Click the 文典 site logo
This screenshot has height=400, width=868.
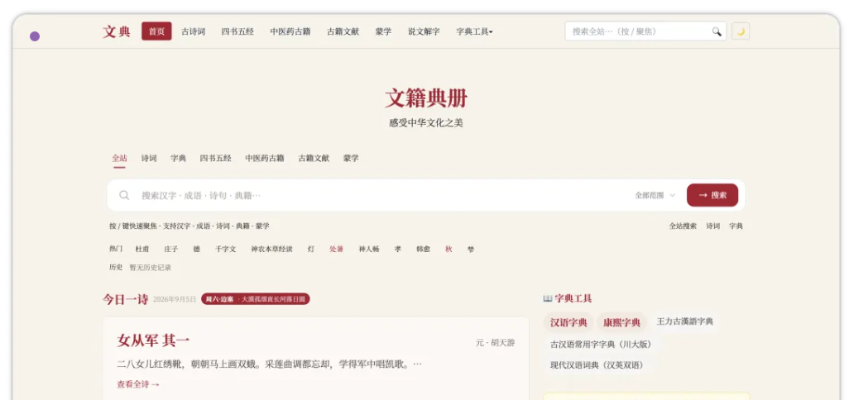pos(116,31)
